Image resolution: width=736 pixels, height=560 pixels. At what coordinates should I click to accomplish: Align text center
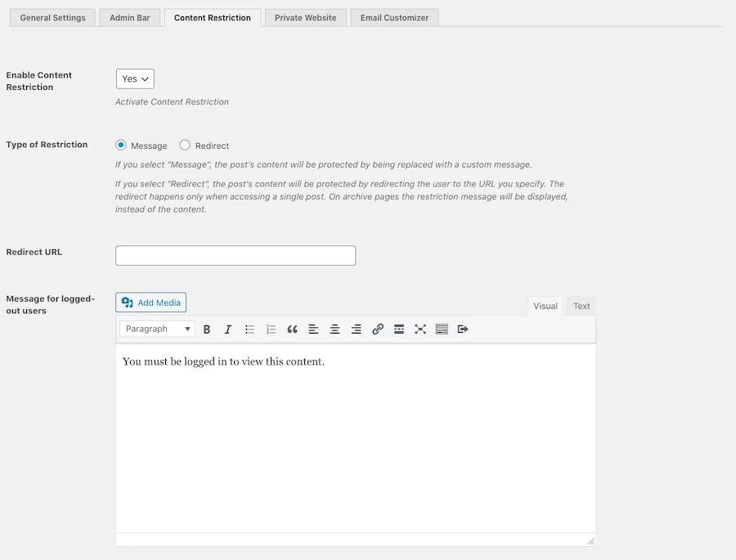coord(334,329)
